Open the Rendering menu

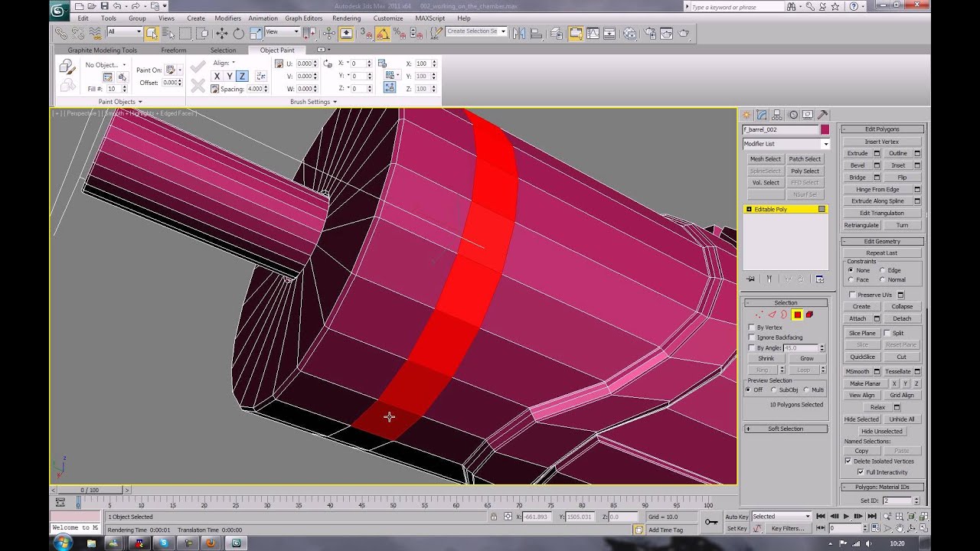click(346, 18)
